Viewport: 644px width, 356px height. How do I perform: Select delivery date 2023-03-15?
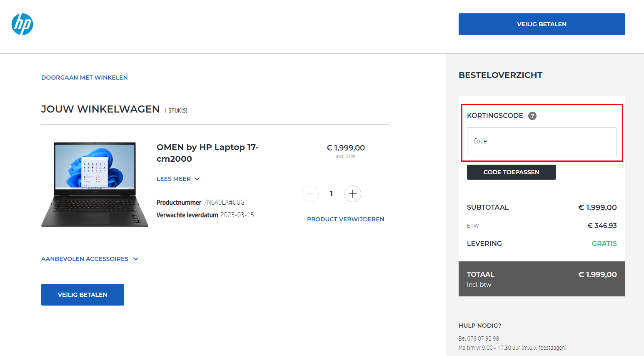[237, 215]
